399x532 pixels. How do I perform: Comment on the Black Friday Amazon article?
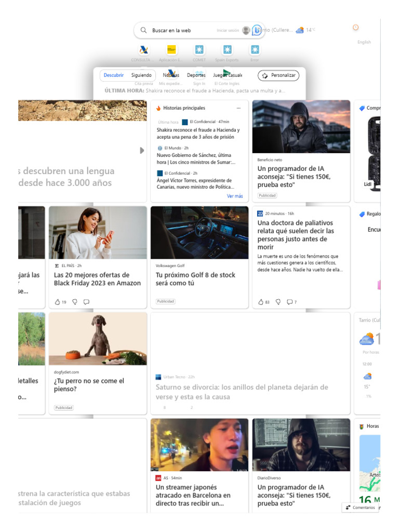click(x=87, y=302)
